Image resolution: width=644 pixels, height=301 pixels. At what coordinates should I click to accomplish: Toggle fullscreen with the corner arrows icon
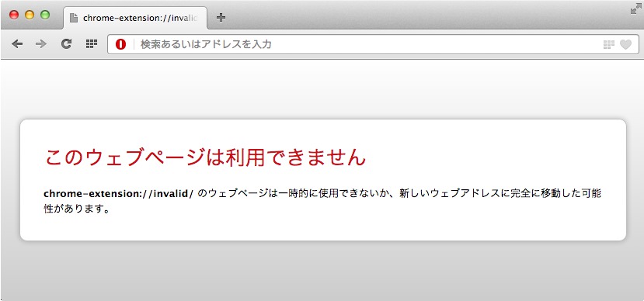pos(635,9)
